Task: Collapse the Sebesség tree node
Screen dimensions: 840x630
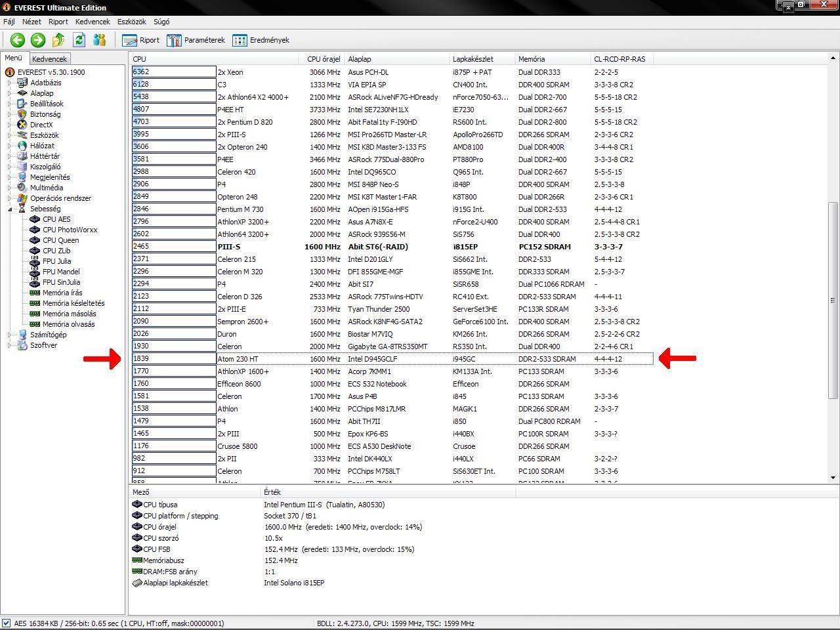Action: pos(10,209)
